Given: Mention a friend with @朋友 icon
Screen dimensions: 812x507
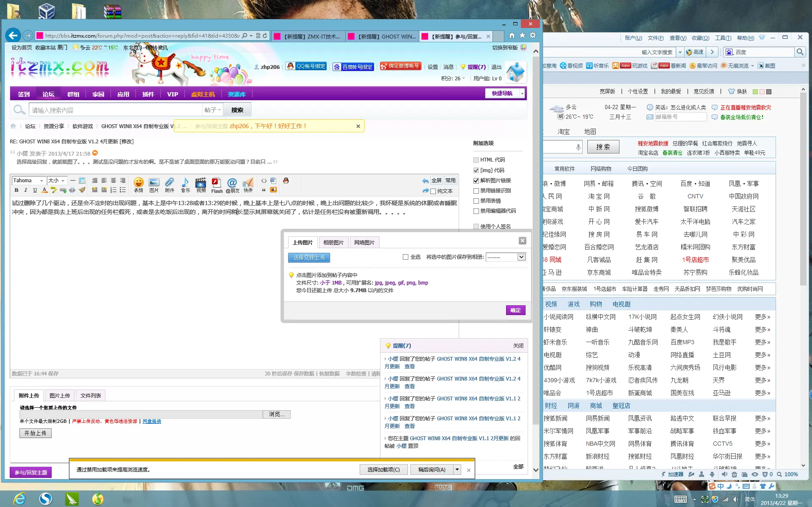Looking at the screenshot, I should click(232, 185).
